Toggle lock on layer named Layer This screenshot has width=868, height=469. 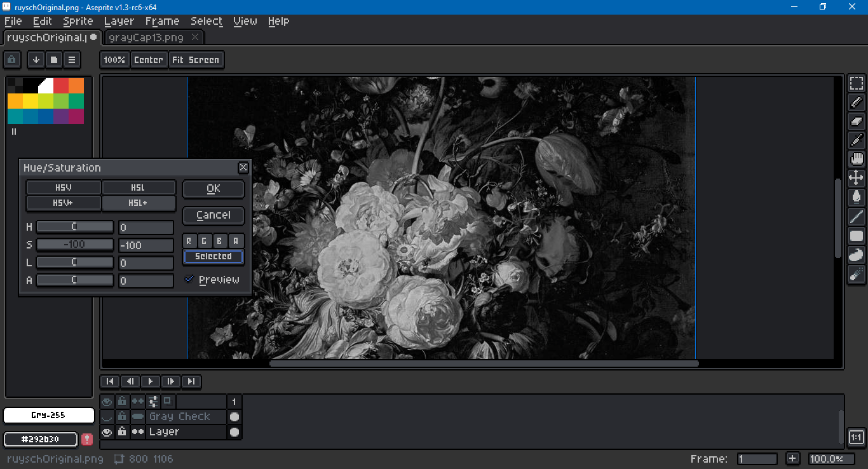click(122, 432)
